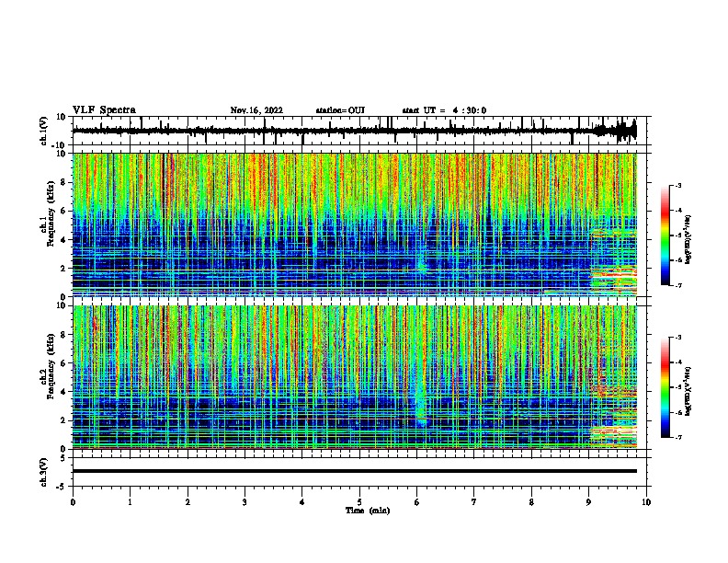Click time axis tick label "9"
Image resolution: width=728 pixels, height=563 pixels.
click(x=588, y=502)
